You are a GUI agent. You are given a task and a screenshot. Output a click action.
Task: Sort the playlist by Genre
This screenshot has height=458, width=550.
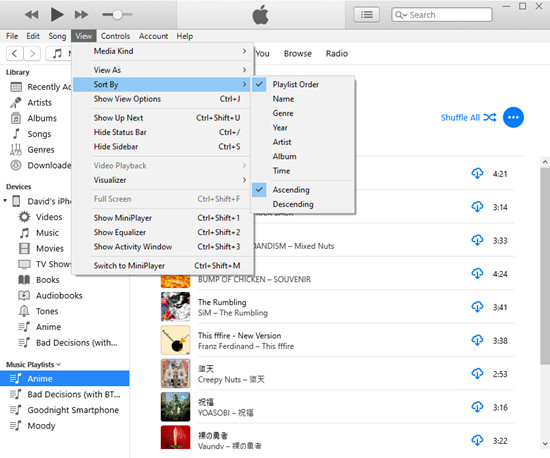click(303, 113)
